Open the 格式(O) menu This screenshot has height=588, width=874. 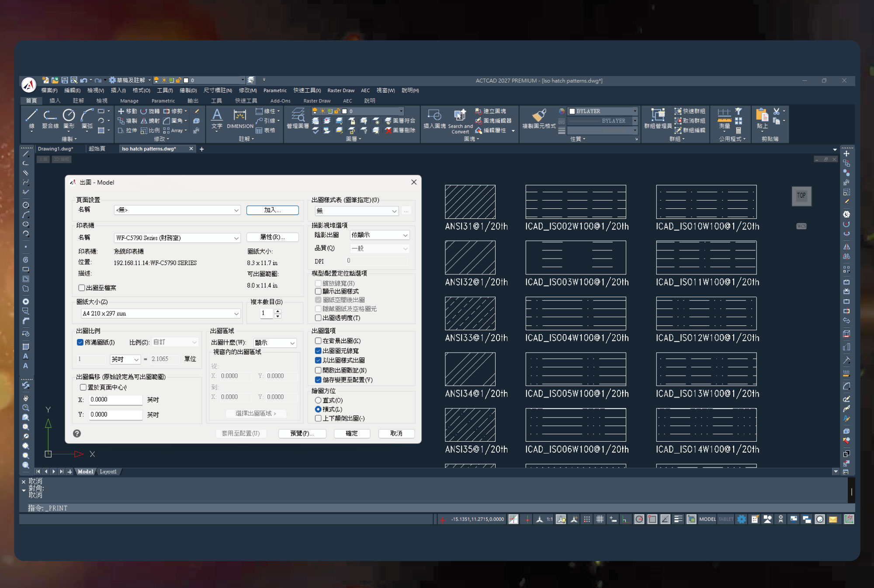coord(141,90)
